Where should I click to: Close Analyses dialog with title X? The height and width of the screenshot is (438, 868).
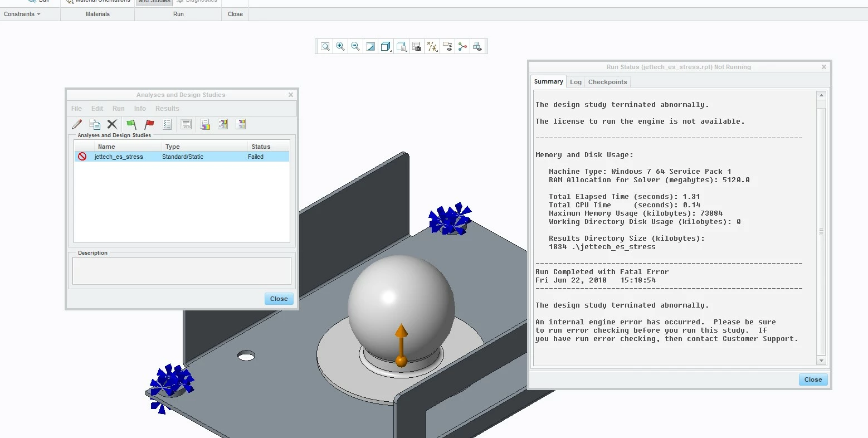291,95
